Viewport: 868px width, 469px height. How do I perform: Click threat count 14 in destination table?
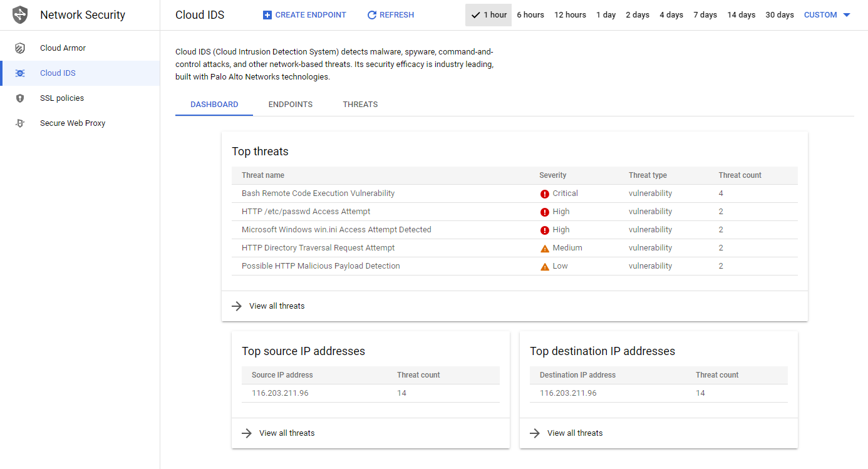(700, 393)
